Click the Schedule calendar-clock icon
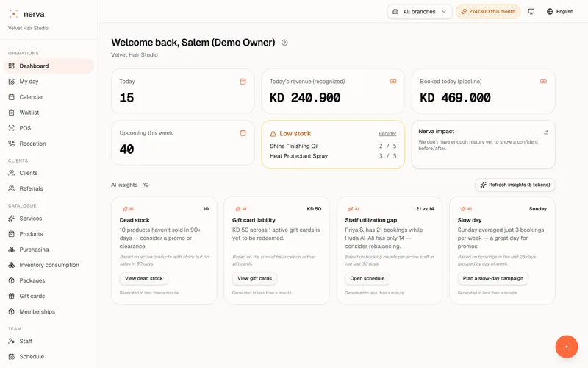 [x=12, y=357]
